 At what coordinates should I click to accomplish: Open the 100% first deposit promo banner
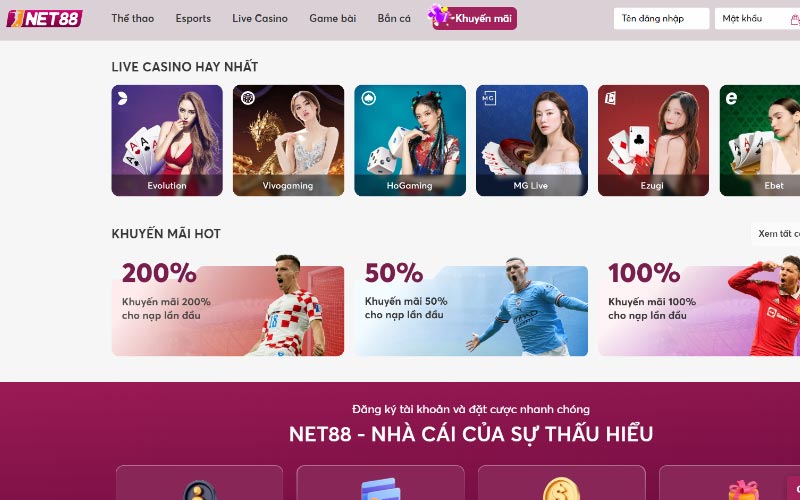click(x=699, y=306)
